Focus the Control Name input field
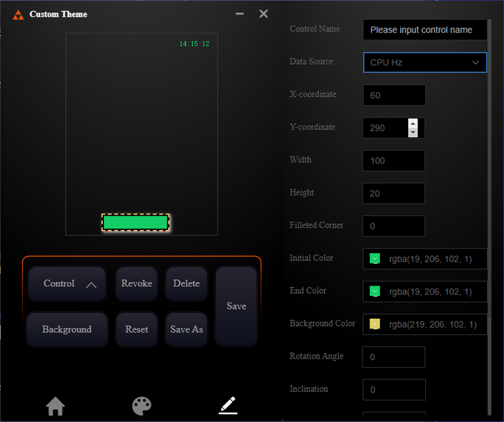504x422 pixels. (425, 30)
